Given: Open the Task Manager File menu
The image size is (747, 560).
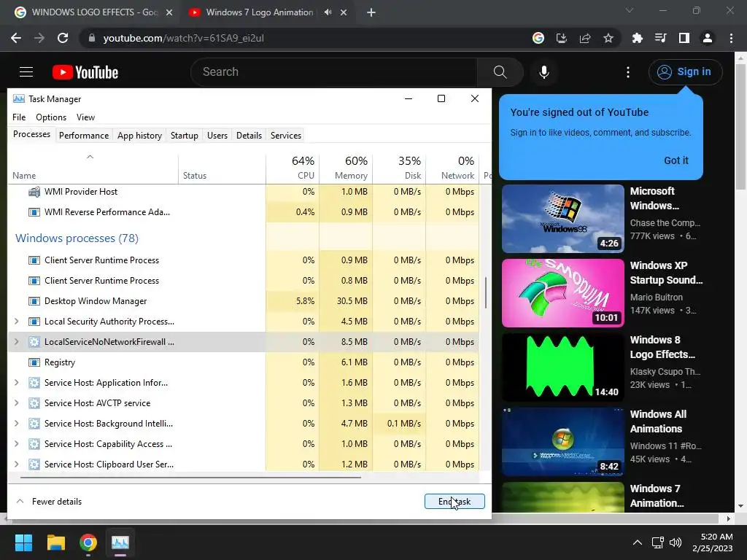Looking at the screenshot, I should pos(19,117).
